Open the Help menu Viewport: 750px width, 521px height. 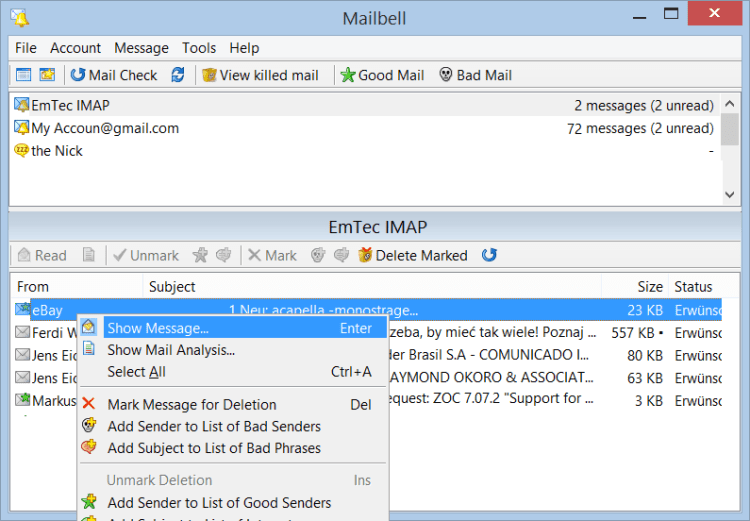pos(244,48)
